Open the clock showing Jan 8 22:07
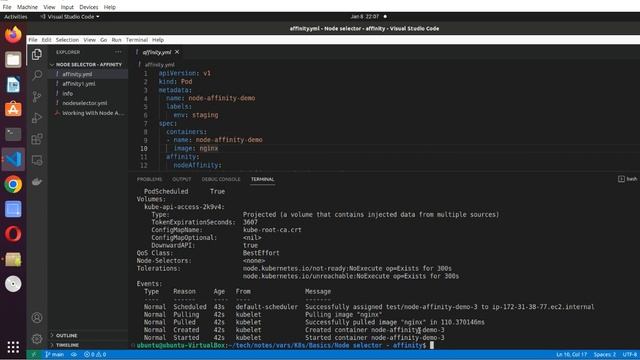Screen dimensions: 640x360 coord(364,17)
